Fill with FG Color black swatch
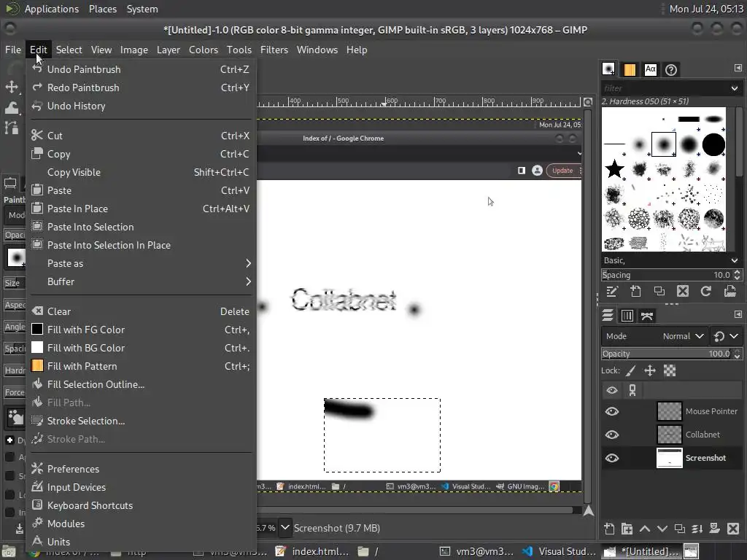 pyautogui.click(x=37, y=330)
